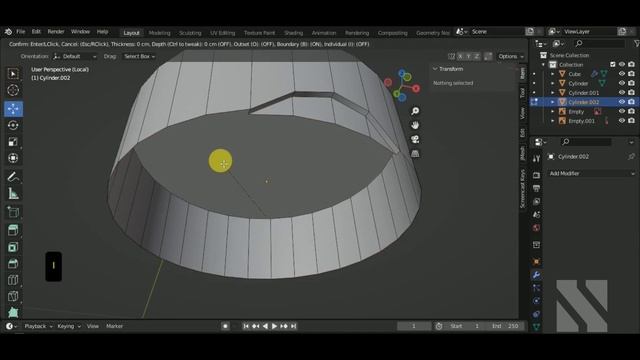Expand the Cube tree item
The image size is (640, 360).
tap(553, 74)
